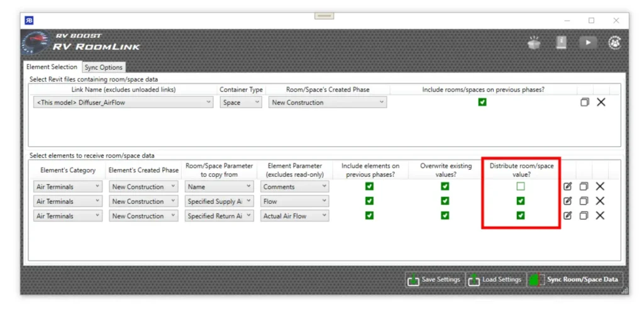
Task: Toggle overwrite existing values for Actual Air Flow row
Action: (445, 216)
